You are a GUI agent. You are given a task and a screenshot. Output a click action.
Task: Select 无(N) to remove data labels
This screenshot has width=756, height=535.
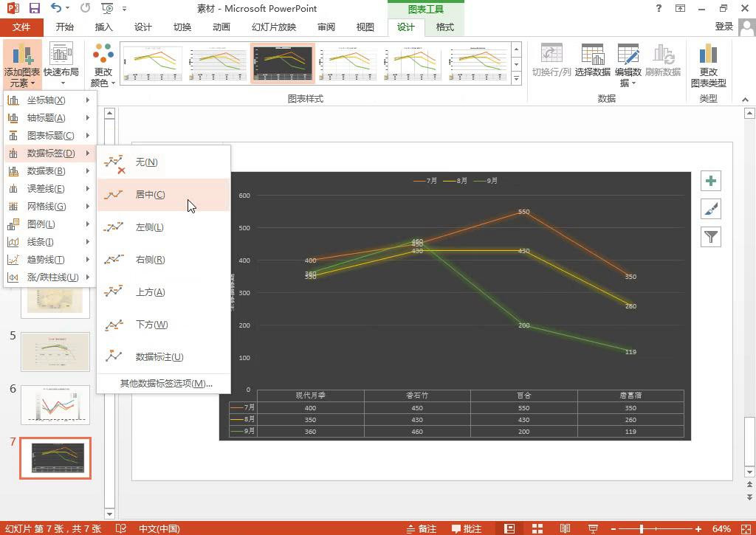pos(163,162)
